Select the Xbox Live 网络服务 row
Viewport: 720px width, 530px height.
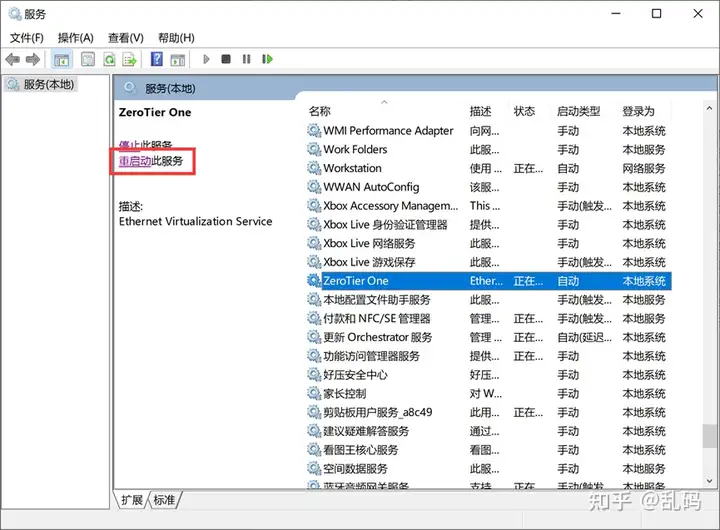pyautogui.click(x=489, y=243)
